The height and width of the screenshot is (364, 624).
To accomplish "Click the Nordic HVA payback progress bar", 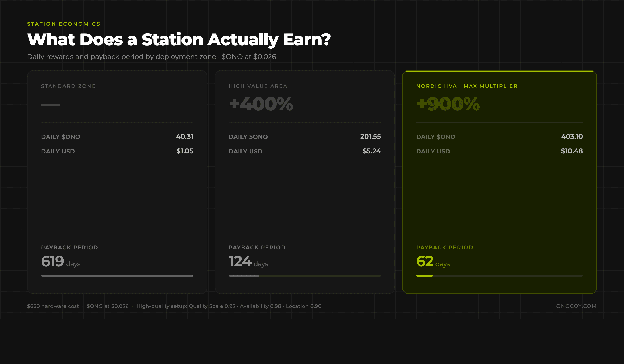I will coord(499,276).
